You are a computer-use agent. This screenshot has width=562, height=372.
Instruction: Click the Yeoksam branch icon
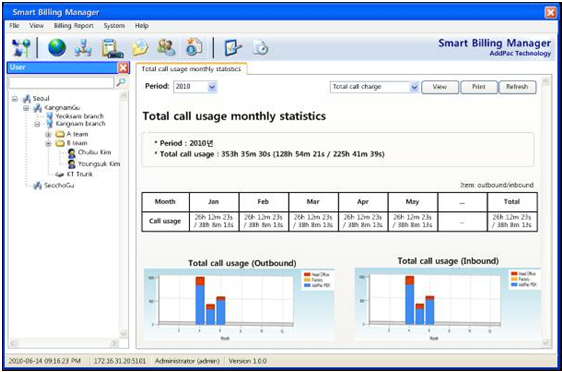(49, 116)
